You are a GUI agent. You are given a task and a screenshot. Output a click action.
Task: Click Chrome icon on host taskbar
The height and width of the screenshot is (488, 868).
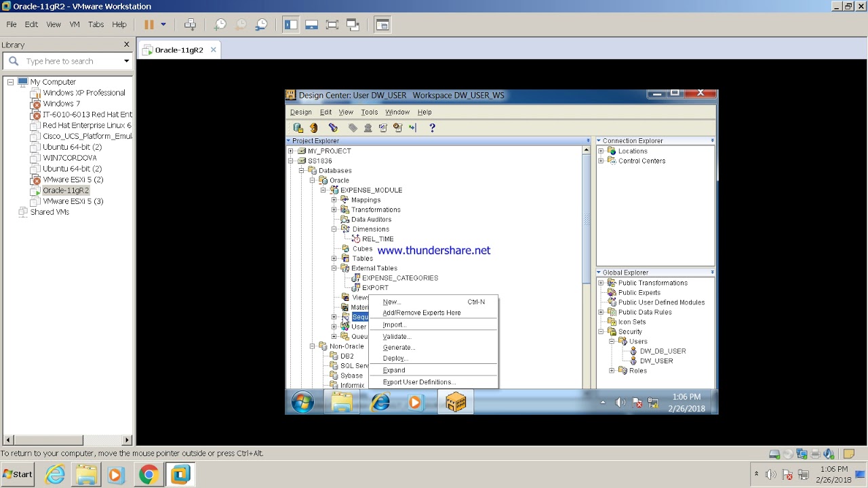click(149, 474)
